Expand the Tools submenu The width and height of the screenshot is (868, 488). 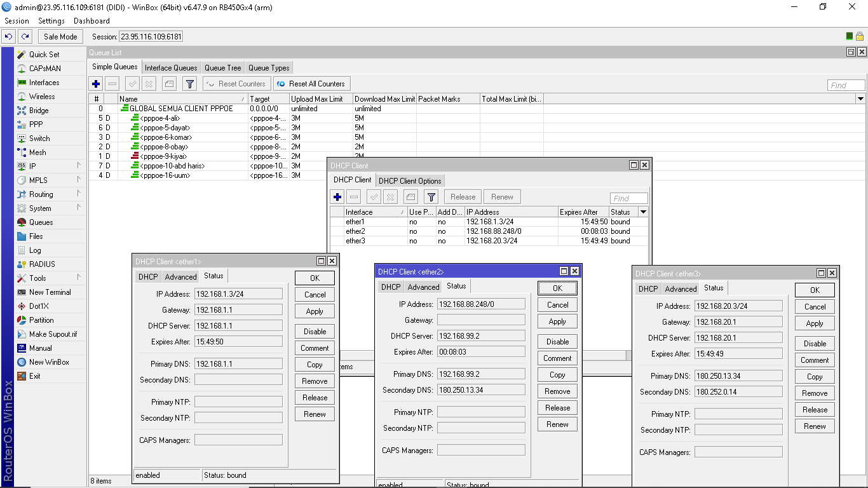click(50, 278)
